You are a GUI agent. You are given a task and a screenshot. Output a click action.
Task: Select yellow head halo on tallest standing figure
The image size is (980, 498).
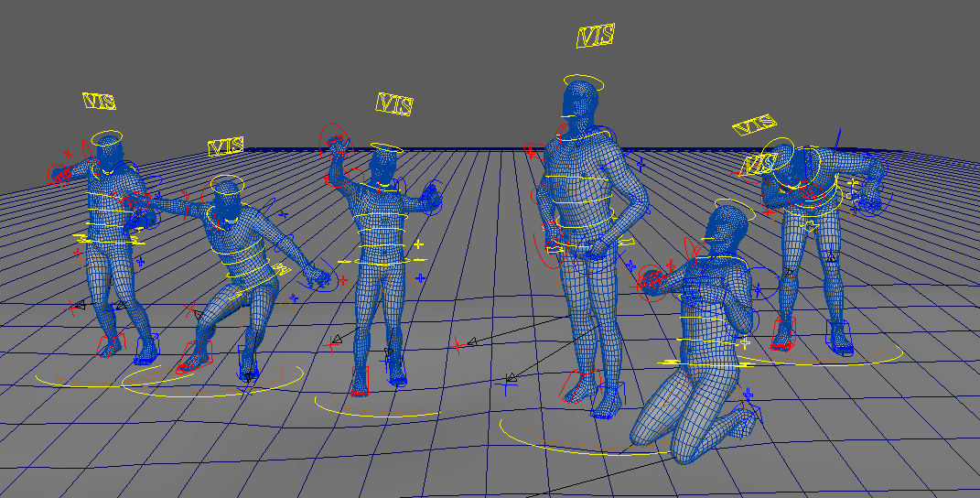(x=584, y=82)
